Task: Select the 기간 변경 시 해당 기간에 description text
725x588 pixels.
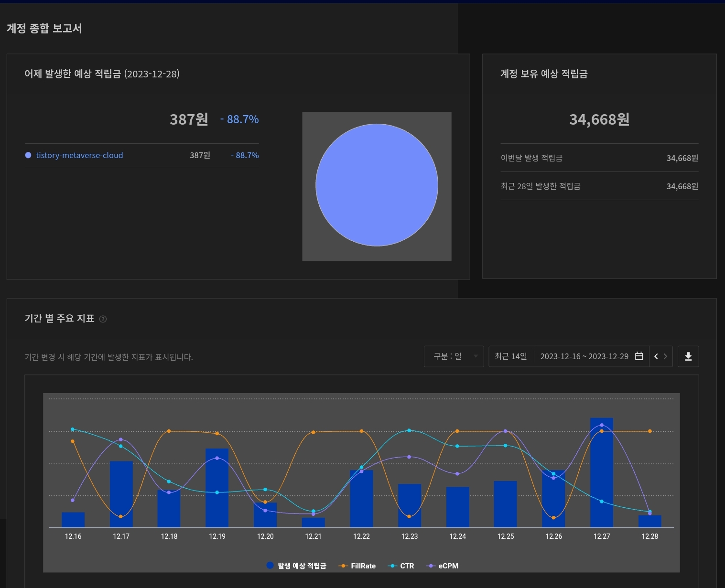Action: coord(108,357)
